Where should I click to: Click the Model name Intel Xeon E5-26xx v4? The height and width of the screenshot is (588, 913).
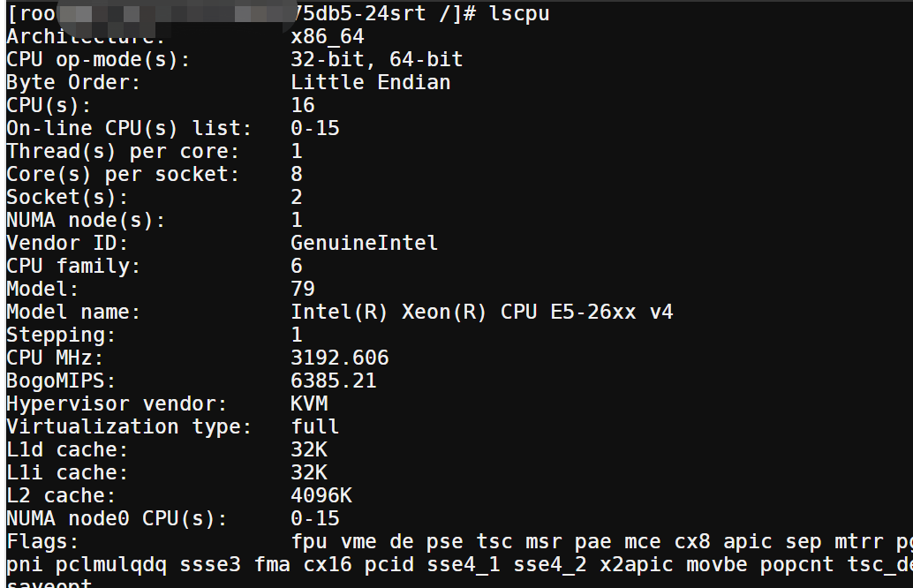point(482,312)
